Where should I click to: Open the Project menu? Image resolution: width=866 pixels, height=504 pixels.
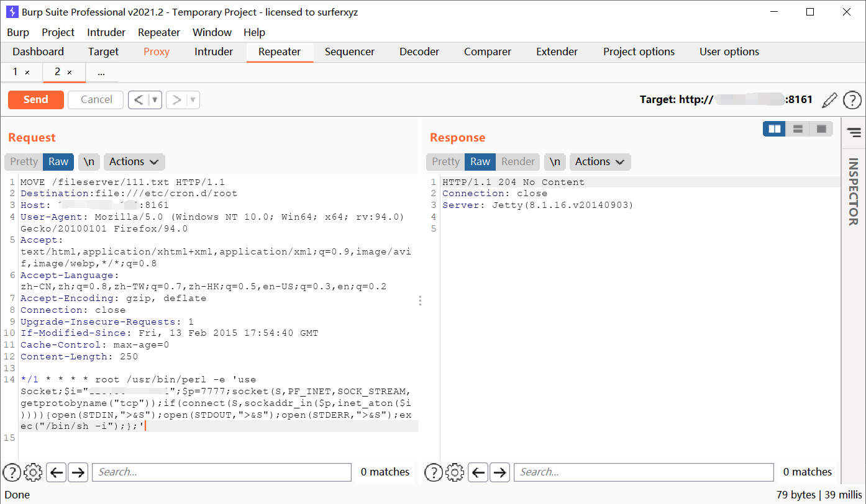tap(58, 32)
